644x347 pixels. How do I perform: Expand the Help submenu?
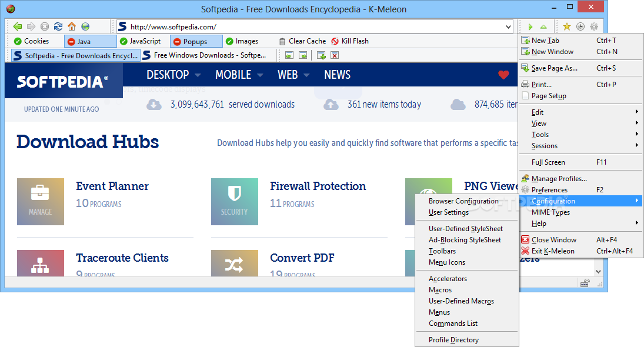[x=581, y=223]
